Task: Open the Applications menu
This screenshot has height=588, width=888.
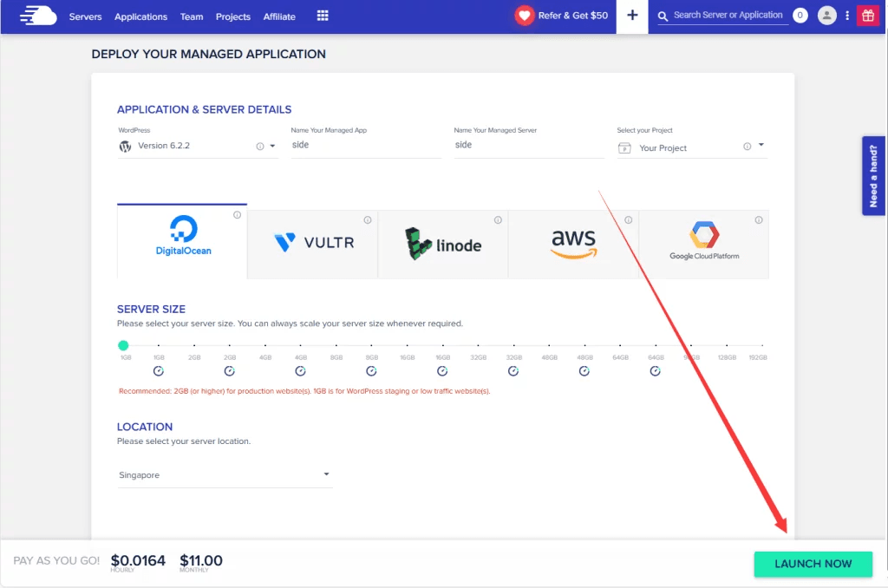Action: click(x=141, y=16)
